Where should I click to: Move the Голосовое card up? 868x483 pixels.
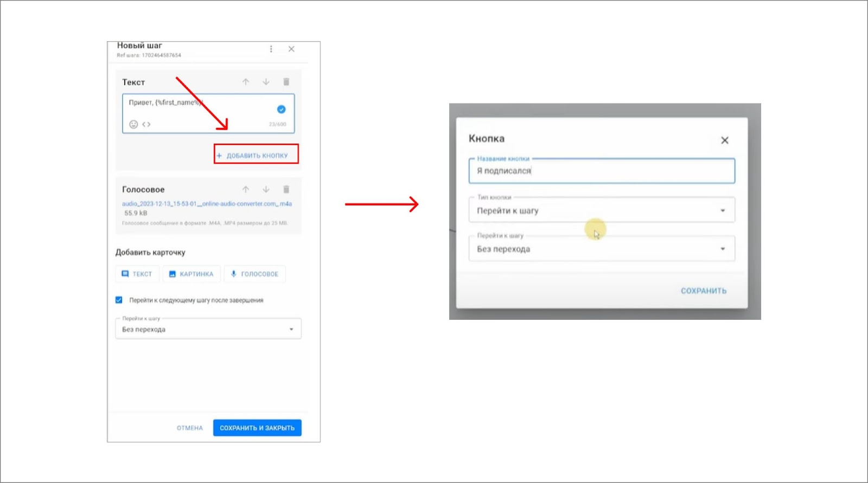click(246, 189)
